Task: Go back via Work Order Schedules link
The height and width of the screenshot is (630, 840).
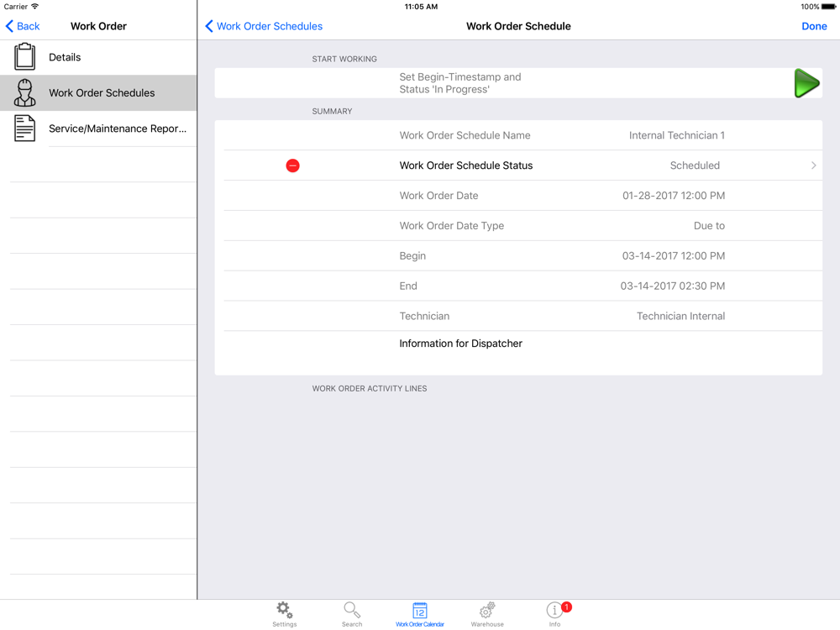Action: tap(264, 26)
